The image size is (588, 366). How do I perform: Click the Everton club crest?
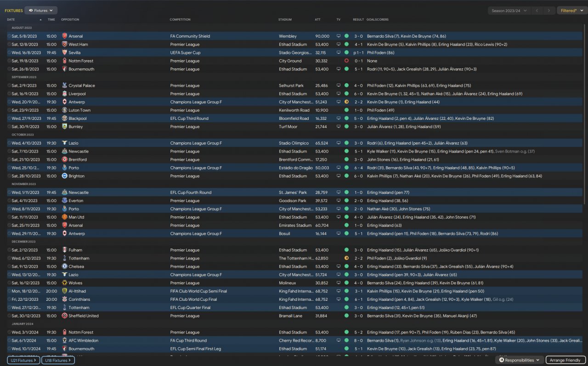64,201
